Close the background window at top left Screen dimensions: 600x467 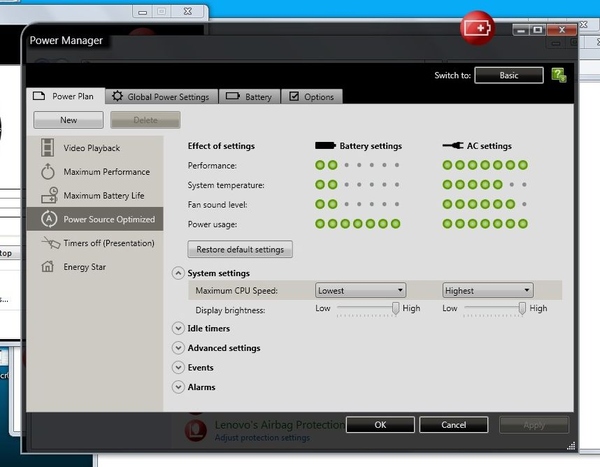[x=188, y=11]
